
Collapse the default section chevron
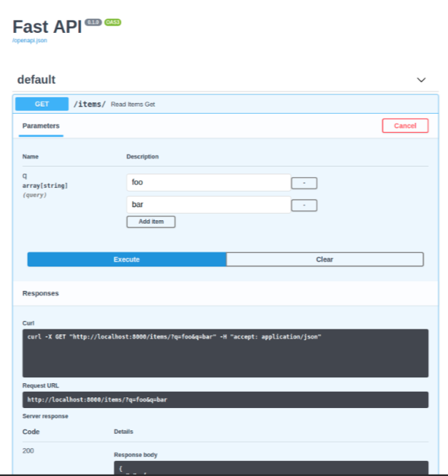[x=421, y=80]
